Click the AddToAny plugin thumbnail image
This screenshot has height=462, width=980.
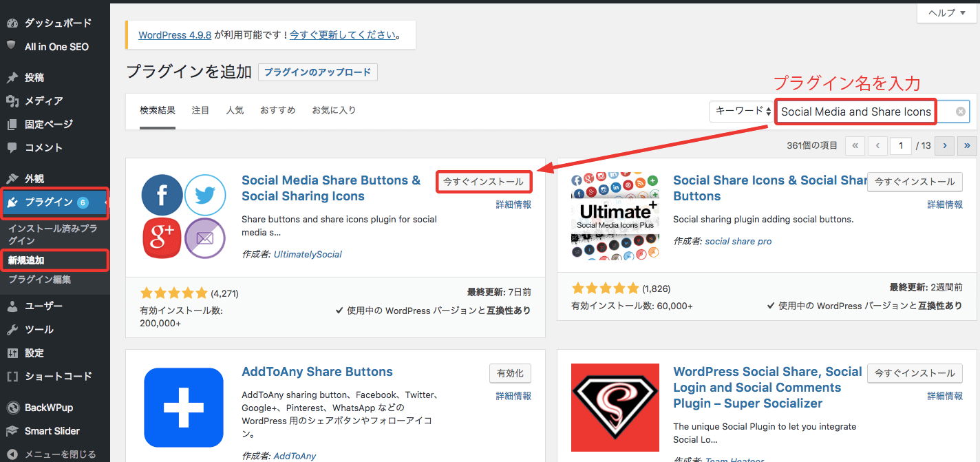click(184, 408)
